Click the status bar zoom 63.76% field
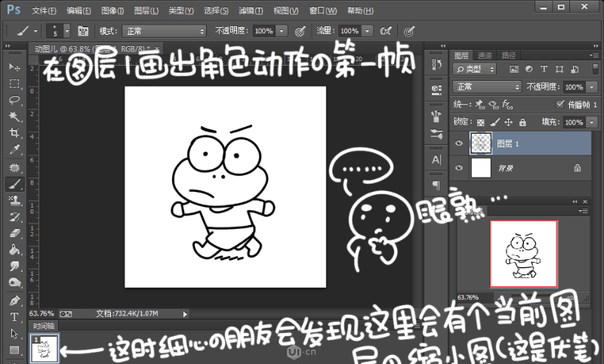Viewport: 604px width, 364px height. coord(42,313)
